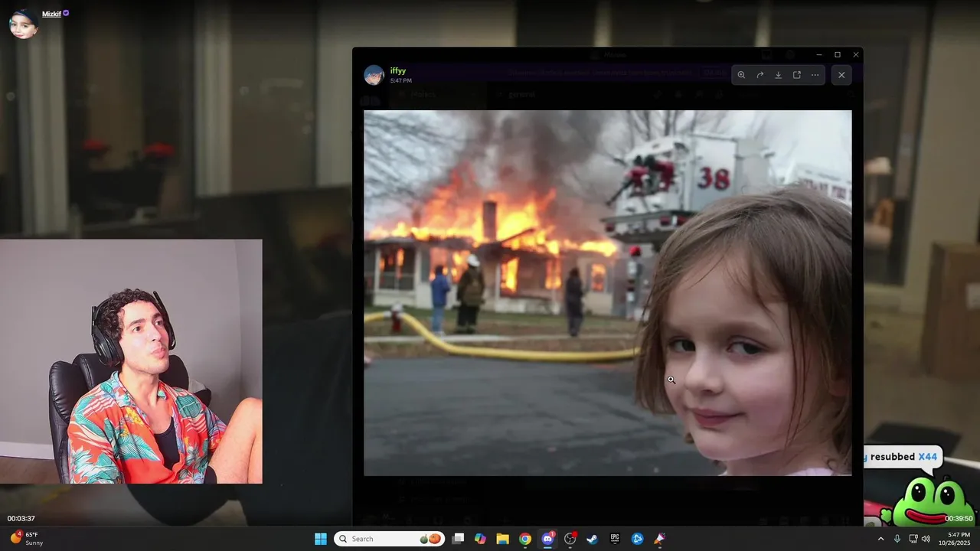
Task: Click the 00:03:37 elapsed time
Action: (x=21, y=518)
